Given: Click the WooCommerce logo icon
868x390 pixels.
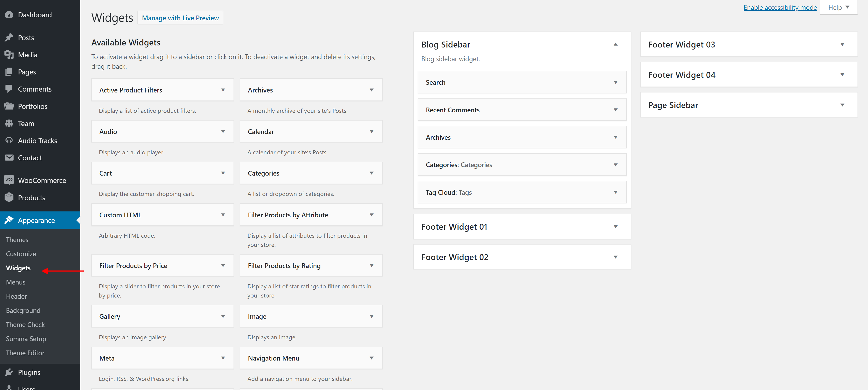Looking at the screenshot, I should click(x=9, y=180).
